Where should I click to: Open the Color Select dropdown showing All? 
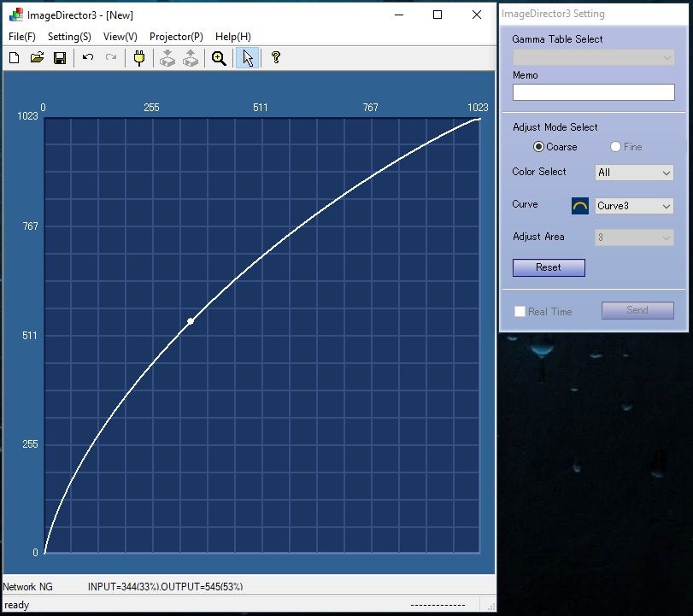click(634, 173)
